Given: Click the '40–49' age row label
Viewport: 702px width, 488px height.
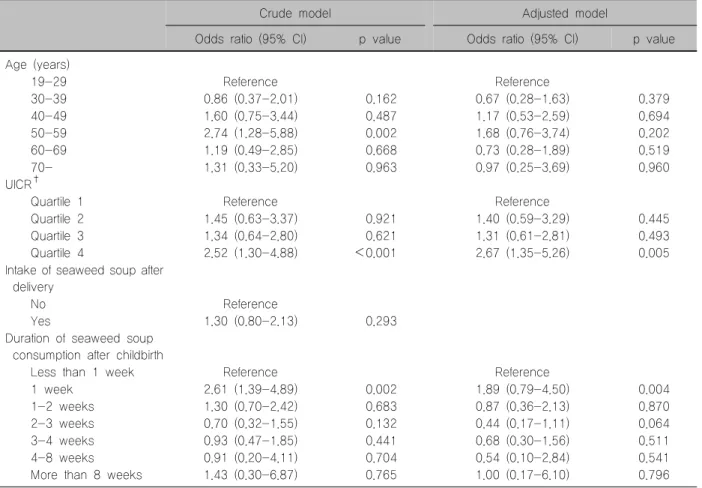Looking at the screenshot, I should pyautogui.click(x=49, y=116).
